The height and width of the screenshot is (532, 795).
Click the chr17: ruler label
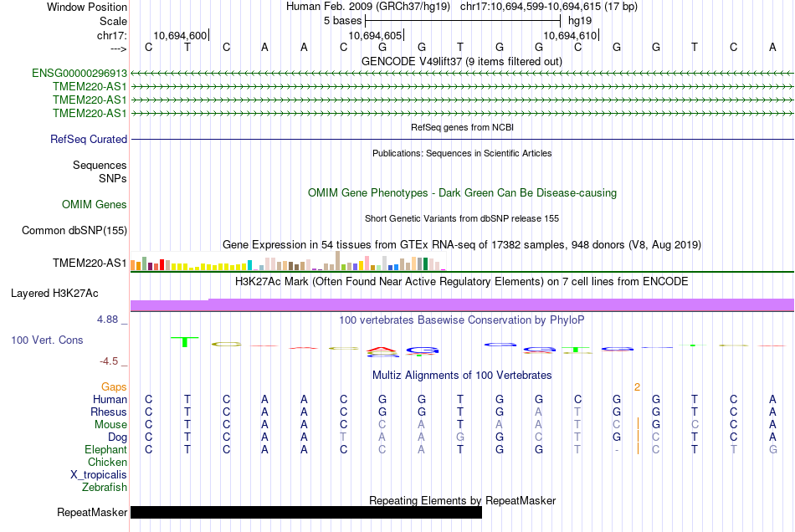point(112,35)
